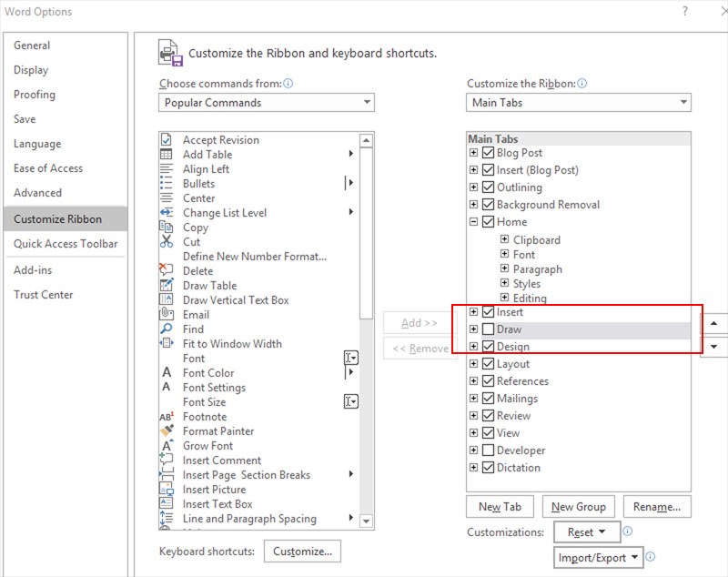
Task: Select the Add Table command icon
Action: click(x=167, y=155)
